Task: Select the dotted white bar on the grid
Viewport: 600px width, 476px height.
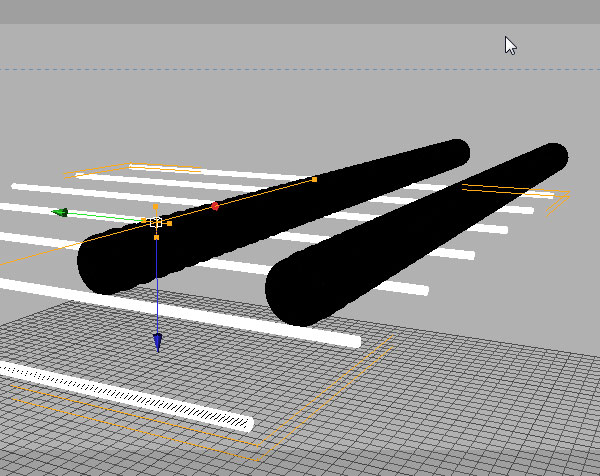Action: [126, 396]
